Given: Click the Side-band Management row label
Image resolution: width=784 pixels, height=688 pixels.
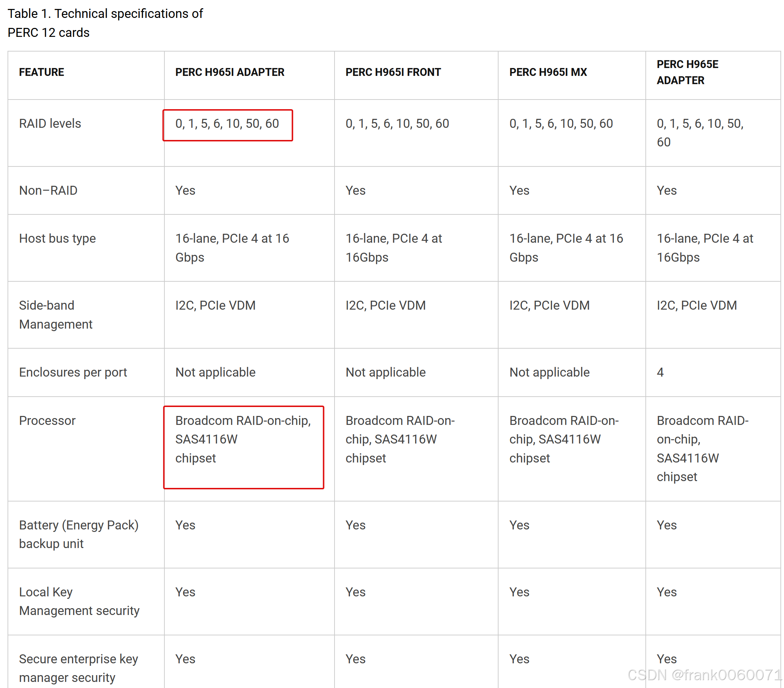Looking at the screenshot, I should (x=56, y=315).
